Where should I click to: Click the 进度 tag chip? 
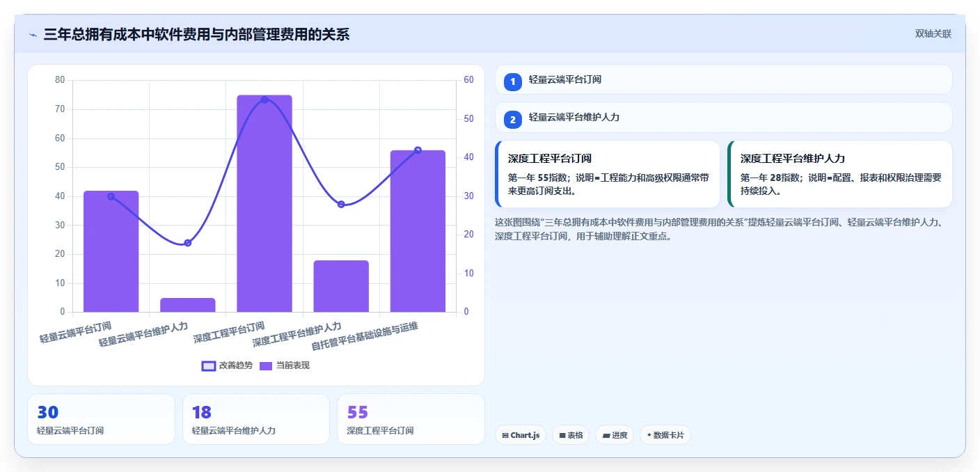point(615,435)
